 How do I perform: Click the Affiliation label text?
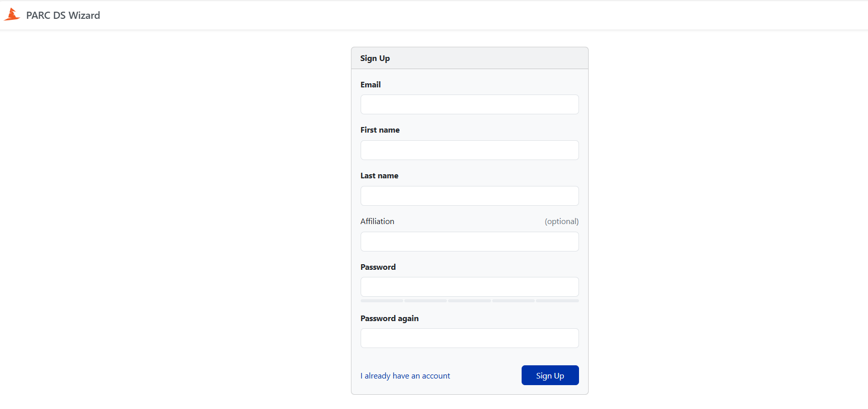click(x=377, y=222)
